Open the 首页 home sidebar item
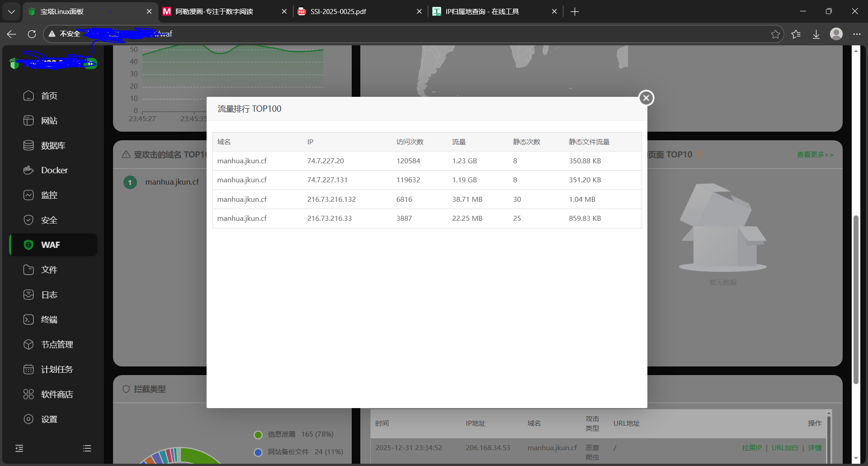 pyautogui.click(x=49, y=96)
